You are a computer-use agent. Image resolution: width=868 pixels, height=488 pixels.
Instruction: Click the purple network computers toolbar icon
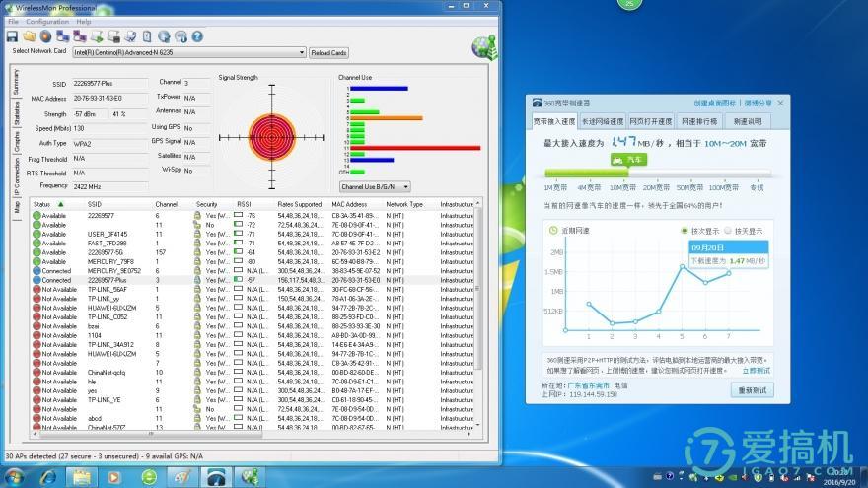click(80, 36)
